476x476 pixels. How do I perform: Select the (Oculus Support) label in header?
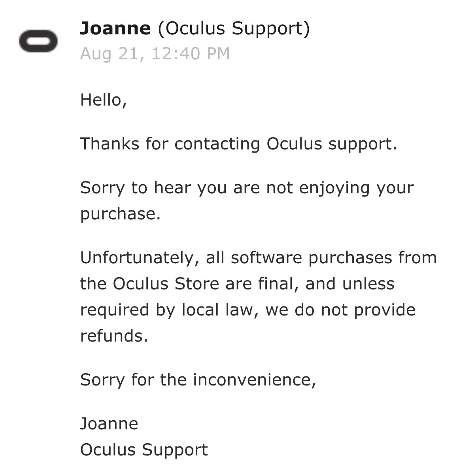pos(234,29)
